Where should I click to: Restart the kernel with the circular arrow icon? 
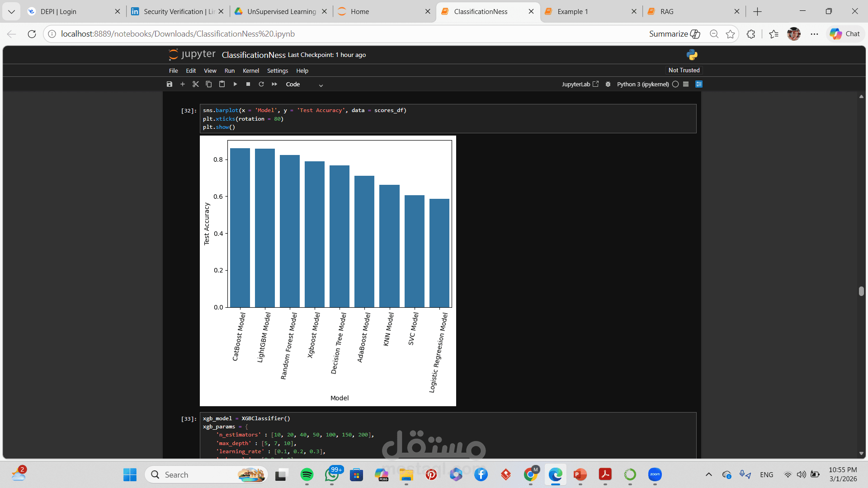coord(261,84)
